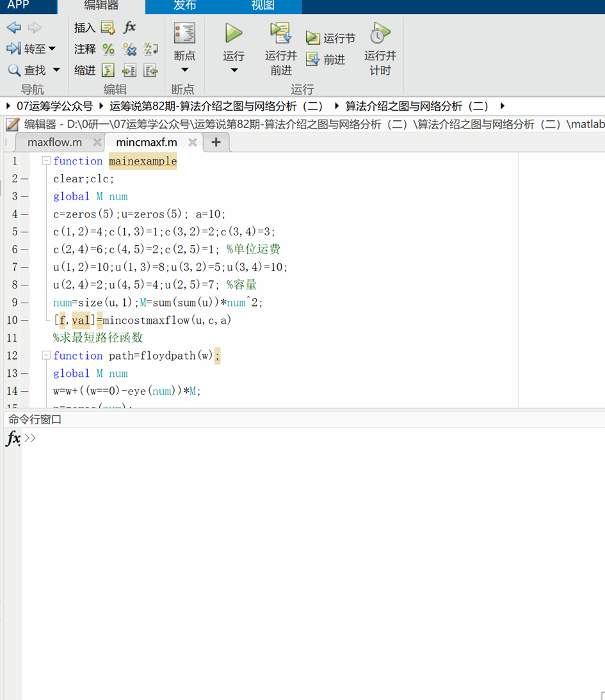Click the comment (%) icon
The image size is (605, 700).
108,49
